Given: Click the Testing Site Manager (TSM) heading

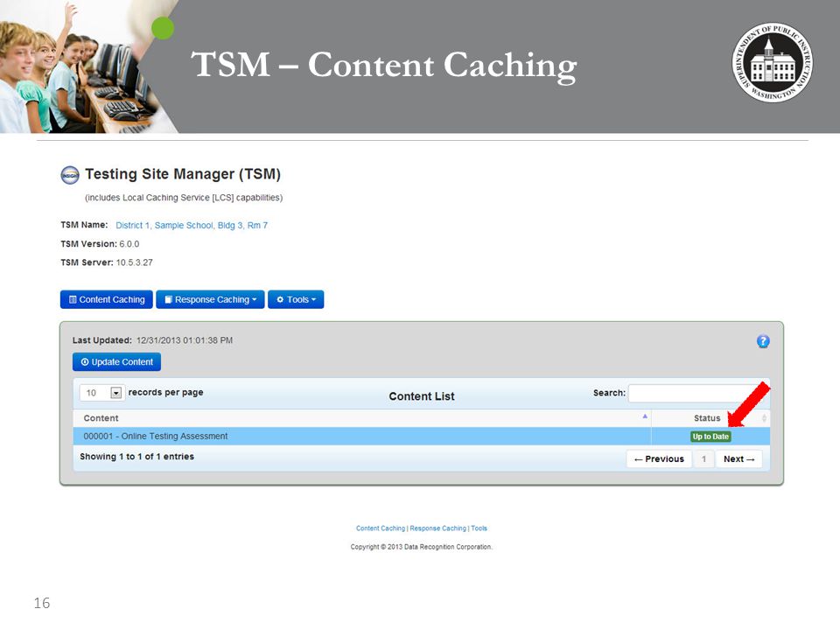Looking at the screenshot, I should coord(183,174).
